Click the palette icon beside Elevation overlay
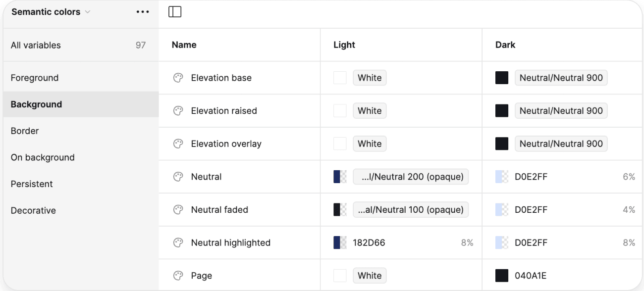Screen dimensions: 644x291 coord(178,144)
